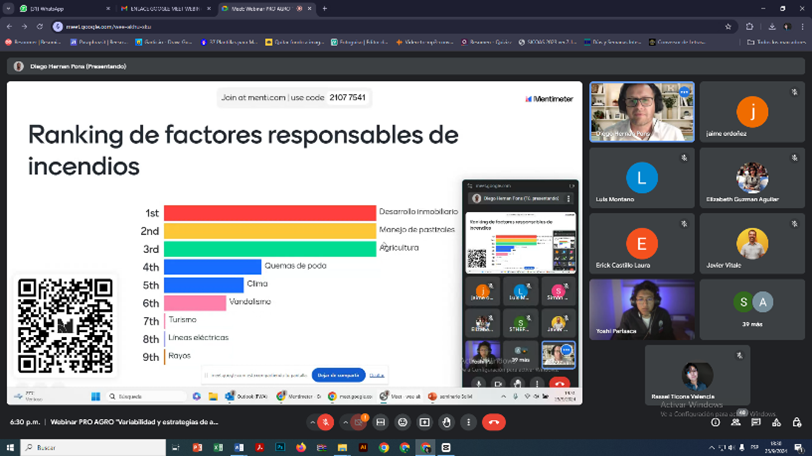Open the '39 más' participants tile
This screenshot has width=812, height=456.
pos(752,310)
